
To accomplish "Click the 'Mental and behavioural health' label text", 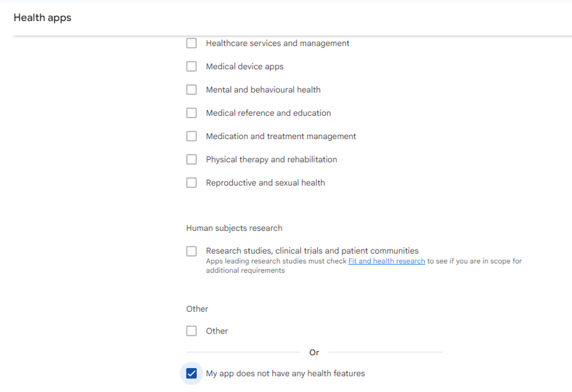I will pos(263,90).
